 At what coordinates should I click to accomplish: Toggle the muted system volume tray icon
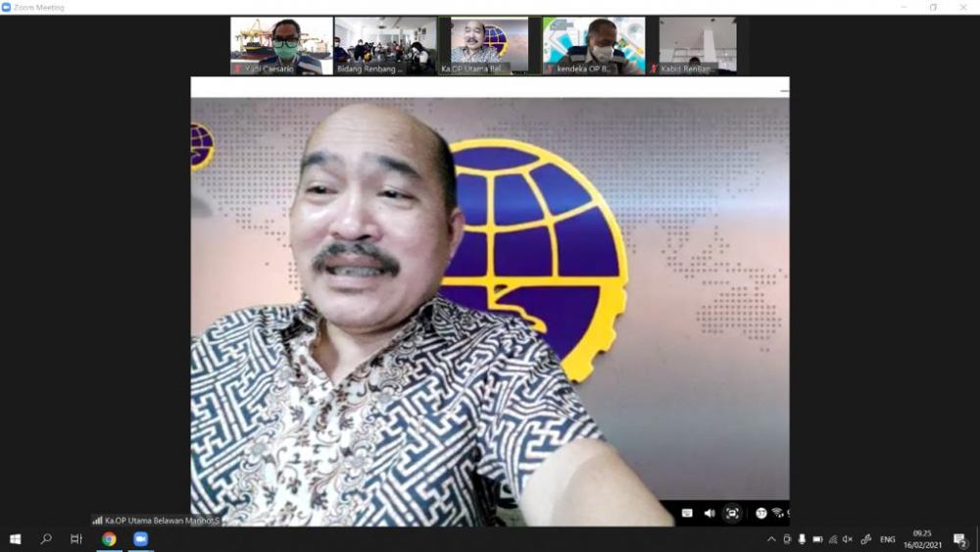pos(848,539)
